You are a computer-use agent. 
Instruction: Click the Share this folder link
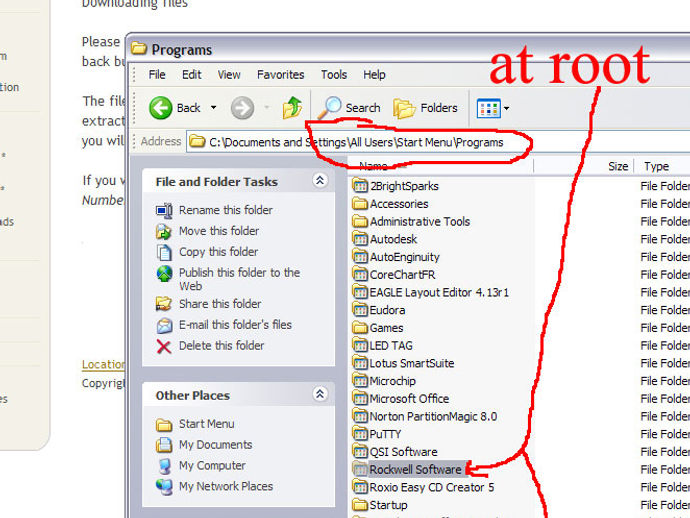(220, 304)
